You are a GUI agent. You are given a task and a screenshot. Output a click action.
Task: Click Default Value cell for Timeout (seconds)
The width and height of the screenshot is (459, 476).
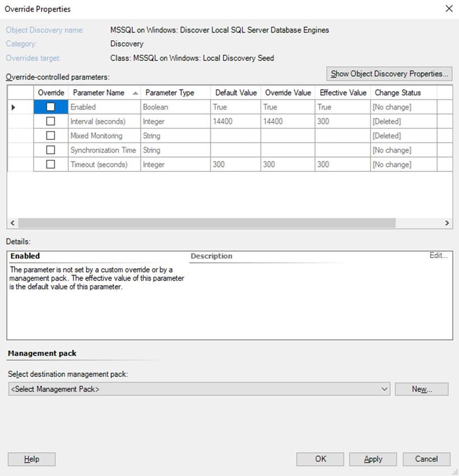(236, 164)
